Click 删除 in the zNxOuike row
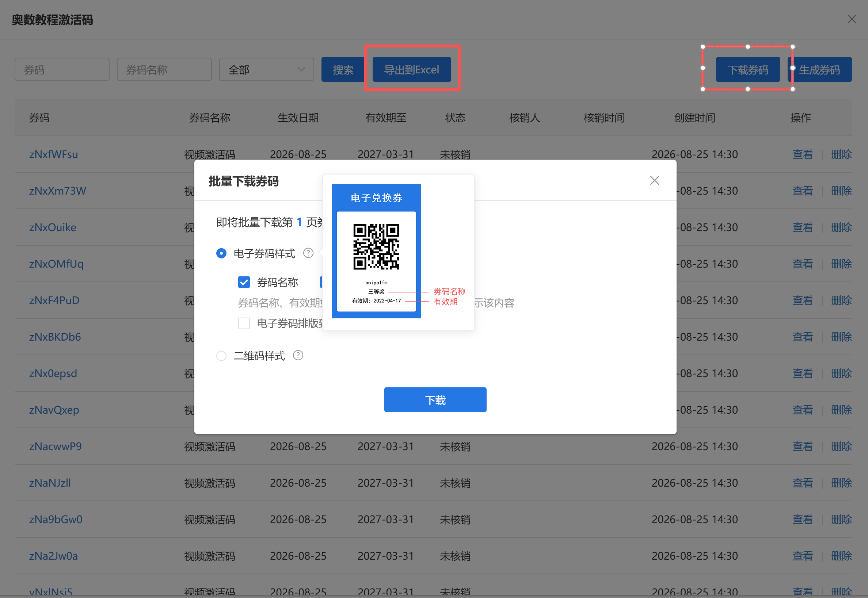Image resolution: width=868 pixels, height=598 pixels. coord(841,227)
